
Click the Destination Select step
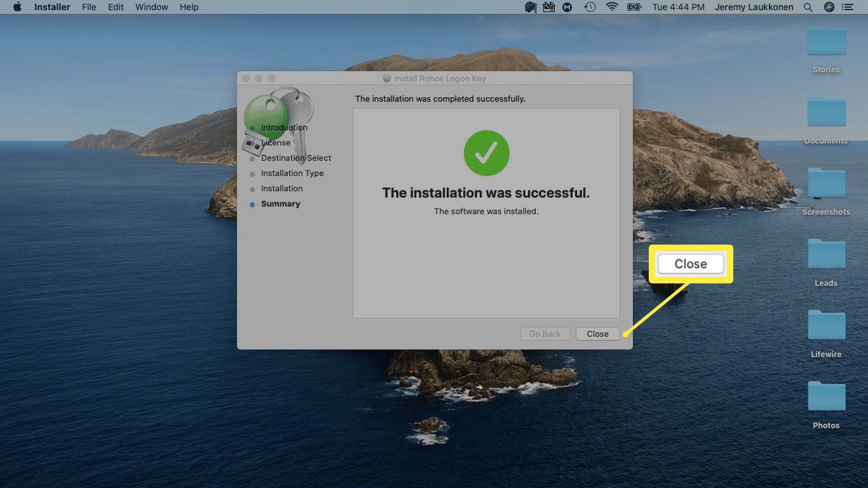[x=296, y=158]
